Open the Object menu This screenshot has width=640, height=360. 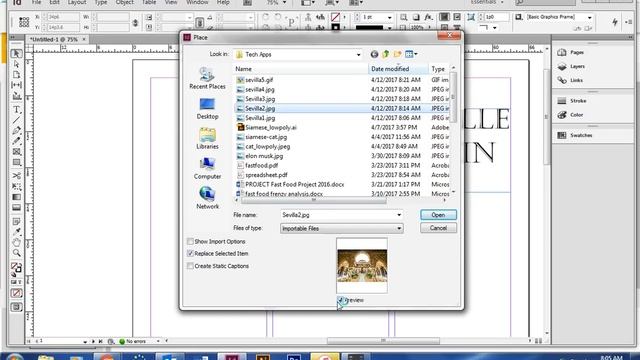tap(124, 2)
